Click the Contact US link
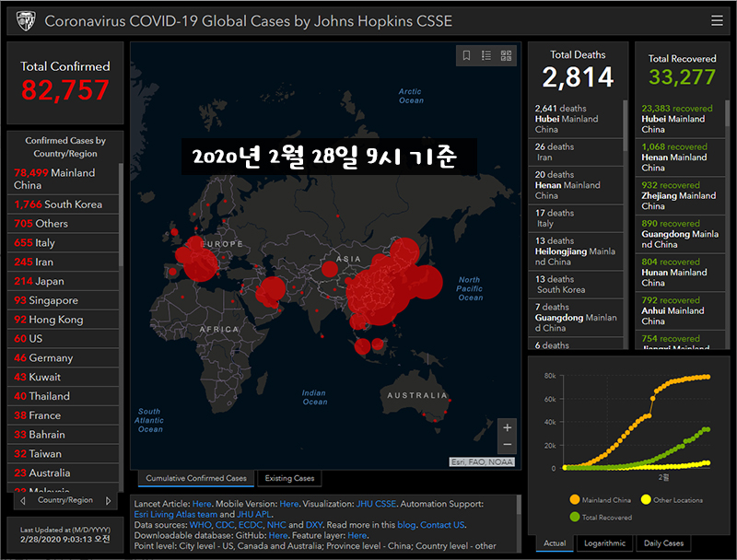This screenshot has height=560, width=737. (x=442, y=525)
